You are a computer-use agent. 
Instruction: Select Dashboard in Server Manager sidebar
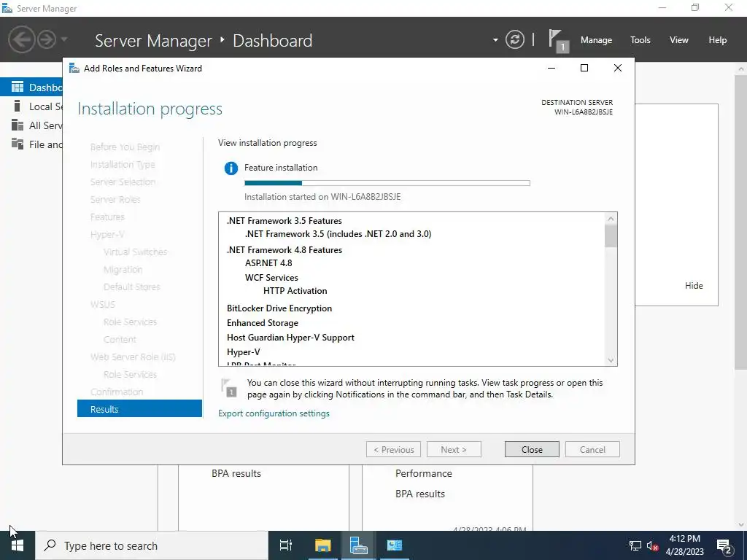31,87
